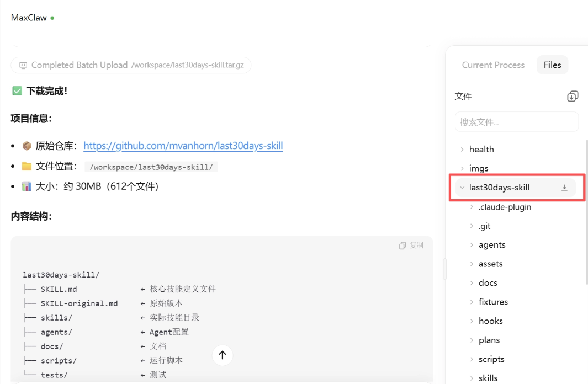The height and width of the screenshot is (384, 588).
Task: Click the download-all files icon
Action: pyautogui.click(x=572, y=97)
